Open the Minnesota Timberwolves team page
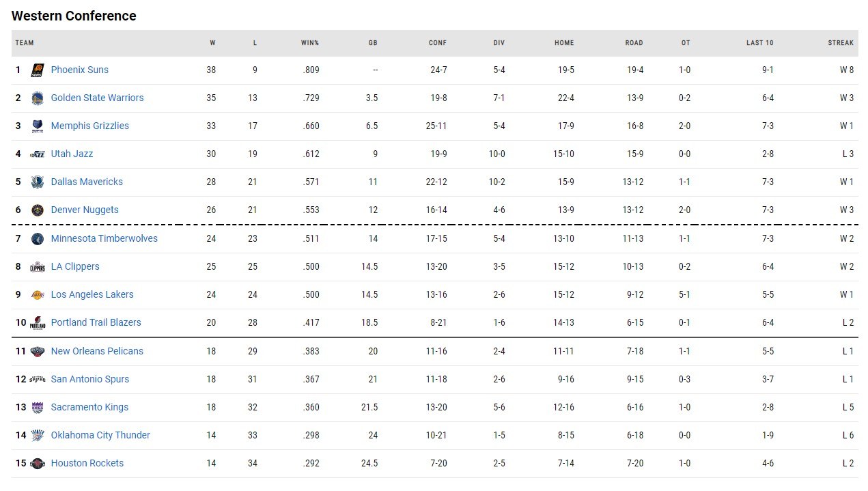Screen dimensions: 868x491 point(104,238)
